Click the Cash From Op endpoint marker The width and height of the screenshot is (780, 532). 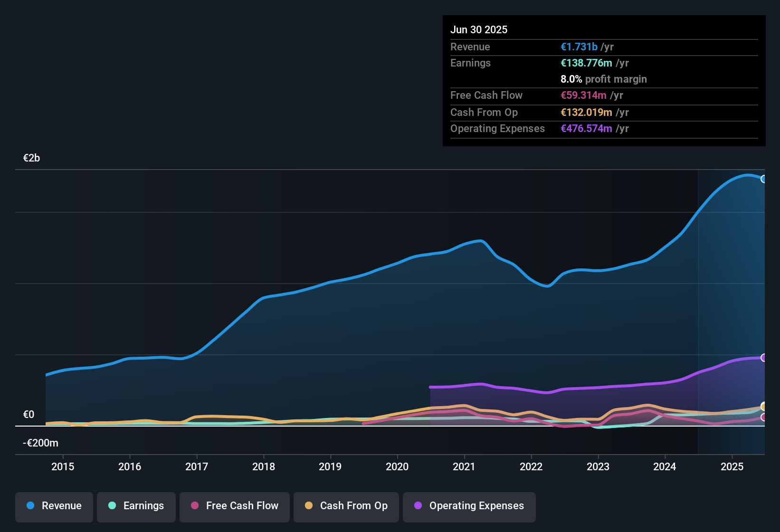[764, 406]
